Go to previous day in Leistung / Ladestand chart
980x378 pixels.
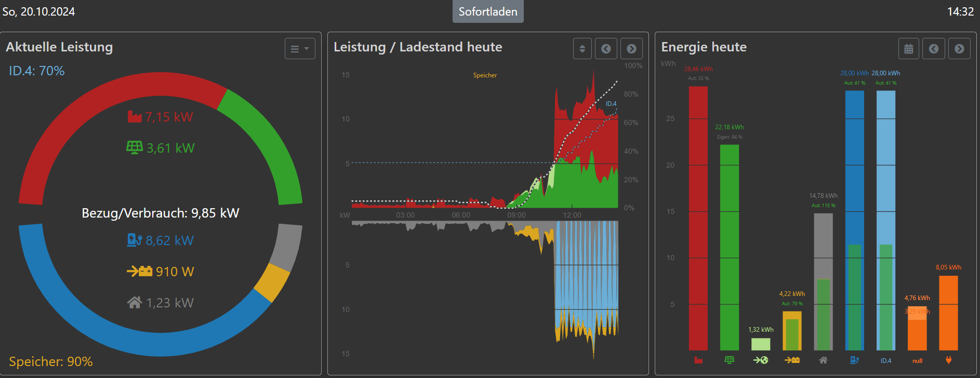coord(606,49)
